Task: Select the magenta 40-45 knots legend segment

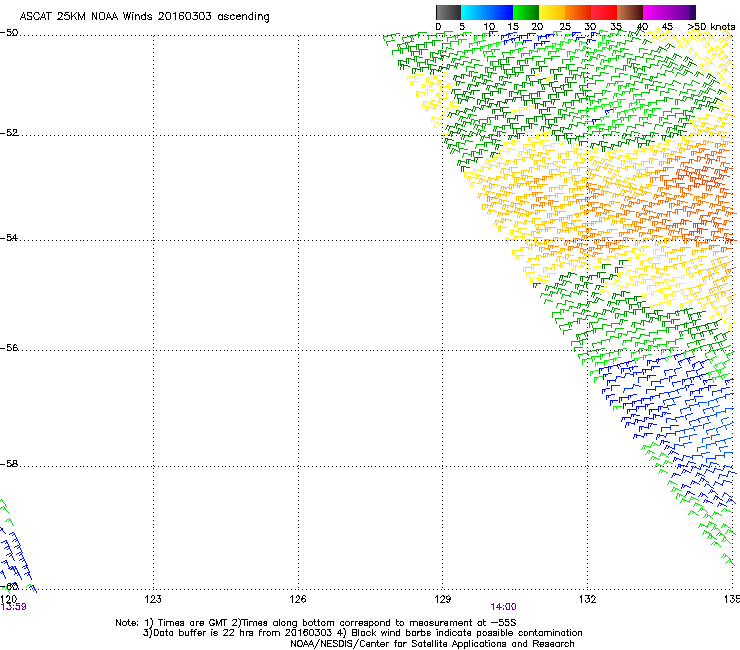Action: [656, 12]
